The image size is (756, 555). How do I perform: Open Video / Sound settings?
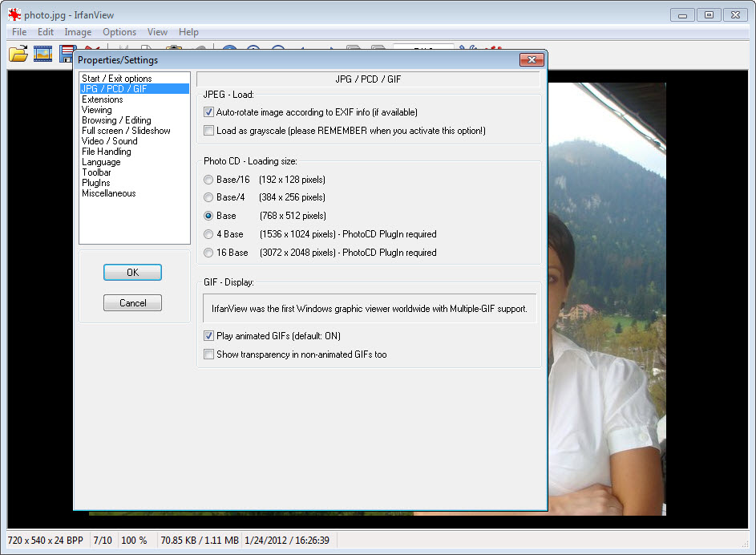click(134, 141)
